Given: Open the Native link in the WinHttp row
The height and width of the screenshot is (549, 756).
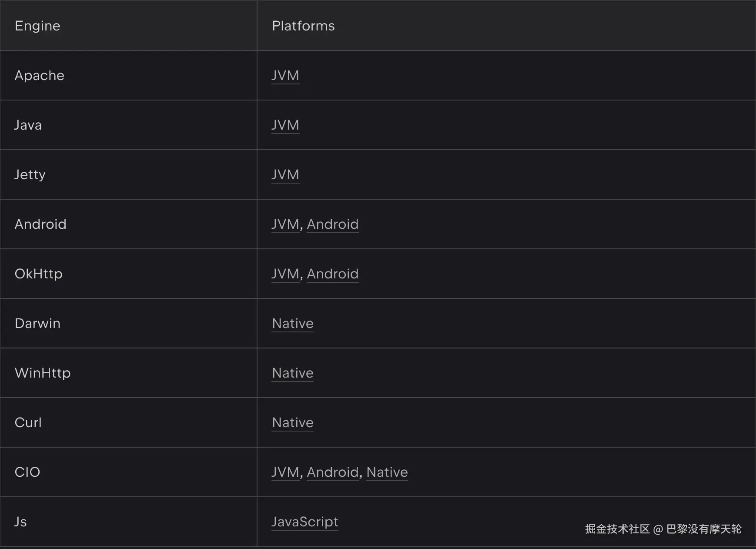Looking at the screenshot, I should [x=293, y=373].
